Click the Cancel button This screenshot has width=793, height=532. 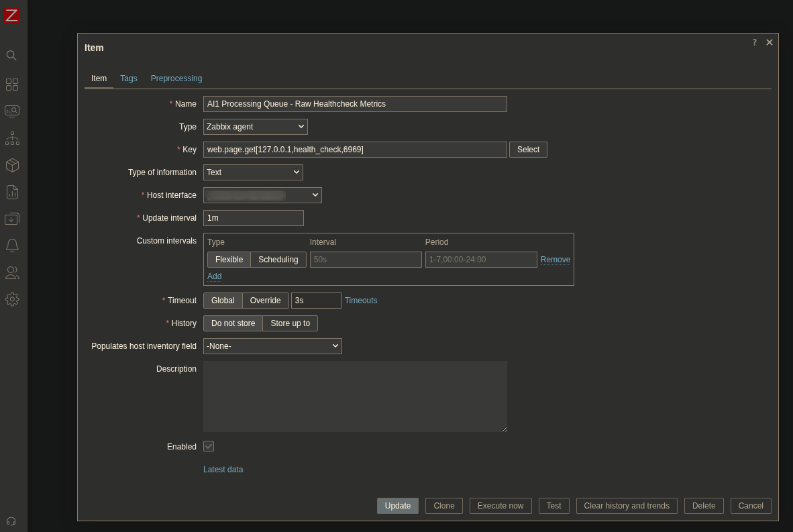pyautogui.click(x=751, y=506)
